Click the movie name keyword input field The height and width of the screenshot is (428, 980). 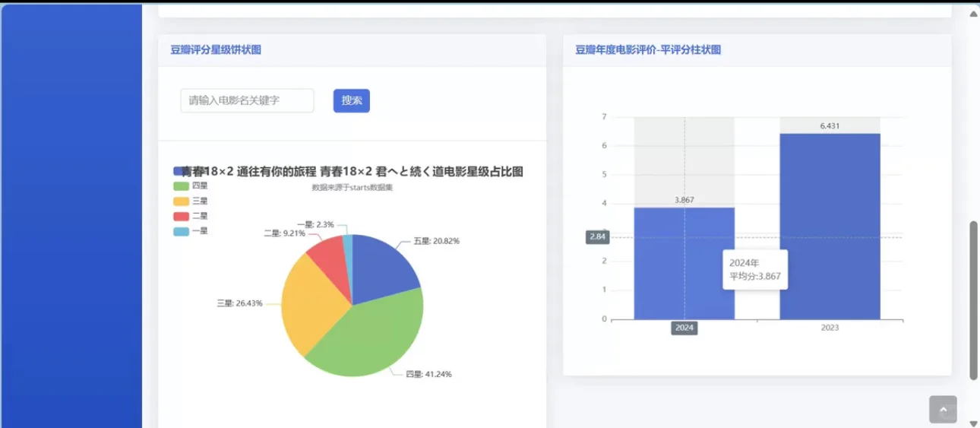pyautogui.click(x=247, y=100)
